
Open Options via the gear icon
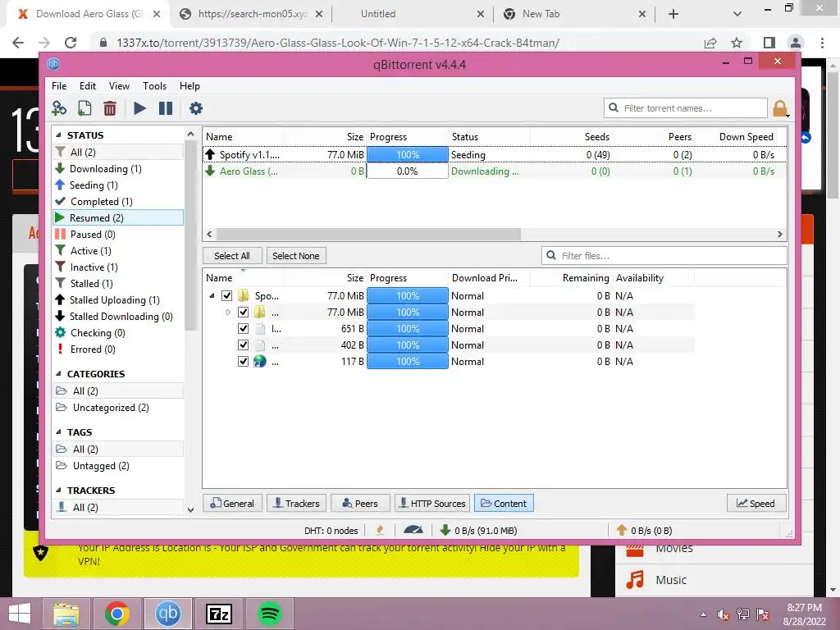click(196, 108)
